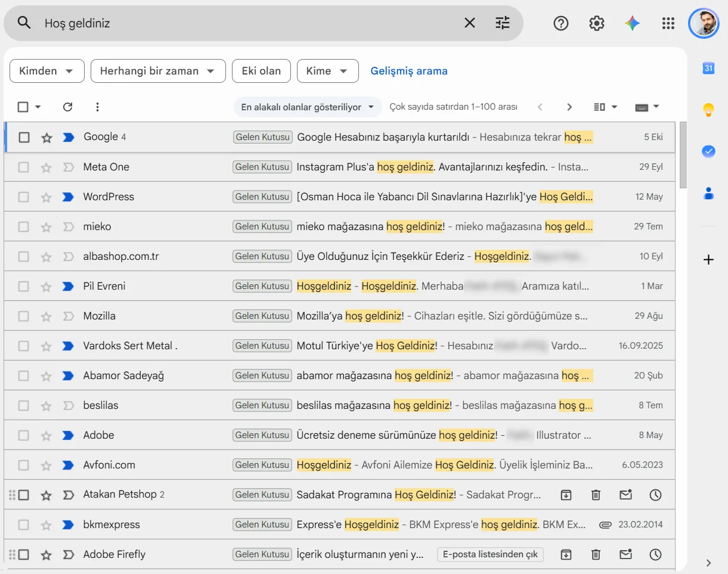The height and width of the screenshot is (574, 728).
Task: Star the WordPress email
Action: point(47,197)
